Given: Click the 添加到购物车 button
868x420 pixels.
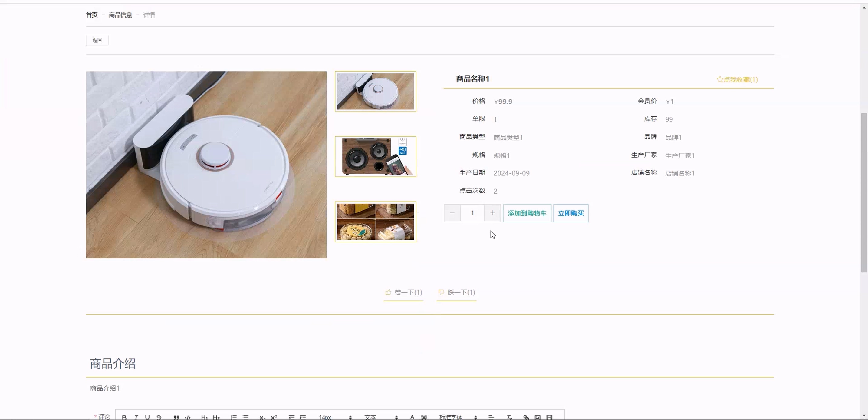Looking at the screenshot, I should pyautogui.click(x=527, y=213).
